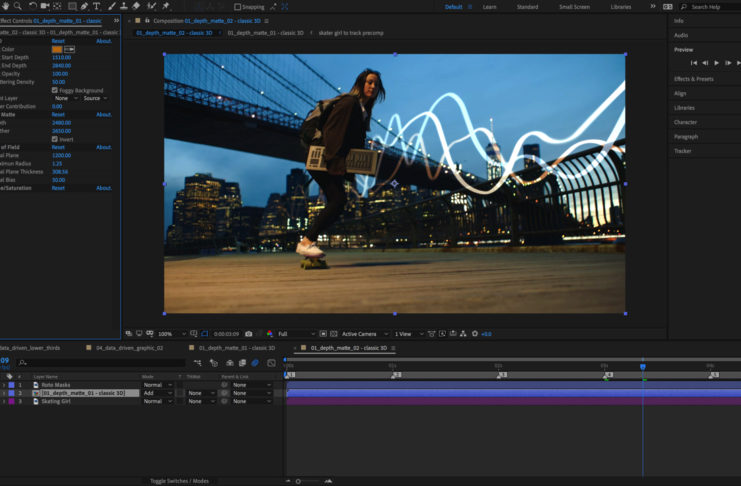Toggle the Snapping checkbox
Screen dimensions: 741x486
point(237,7)
